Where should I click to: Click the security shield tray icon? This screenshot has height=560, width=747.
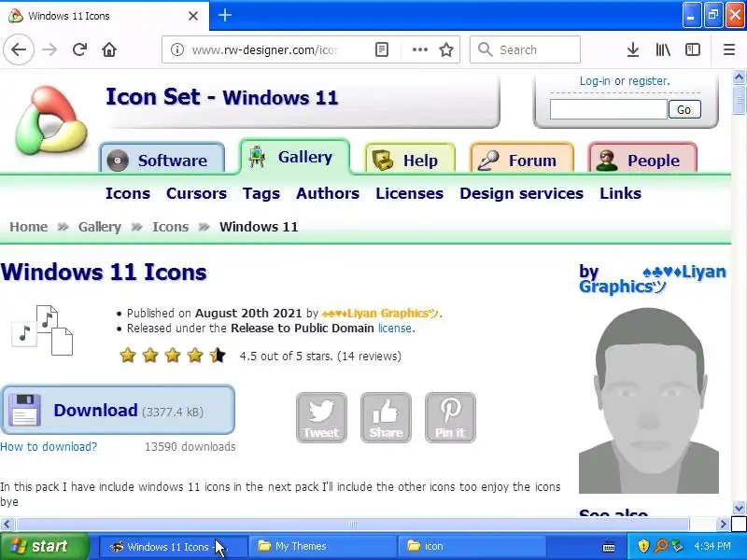click(643, 546)
